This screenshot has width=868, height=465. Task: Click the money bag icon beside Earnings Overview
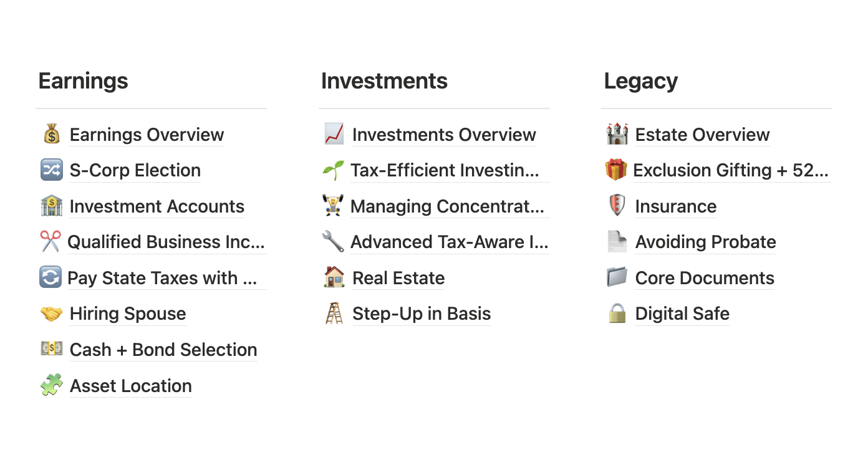pyautogui.click(x=52, y=134)
